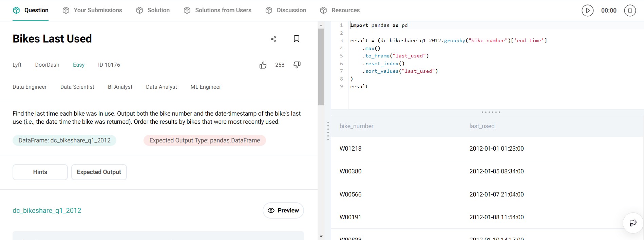The width and height of the screenshot is (644, 240).
Task: Downvote the question with thumbs down
Action: (297, 65)
